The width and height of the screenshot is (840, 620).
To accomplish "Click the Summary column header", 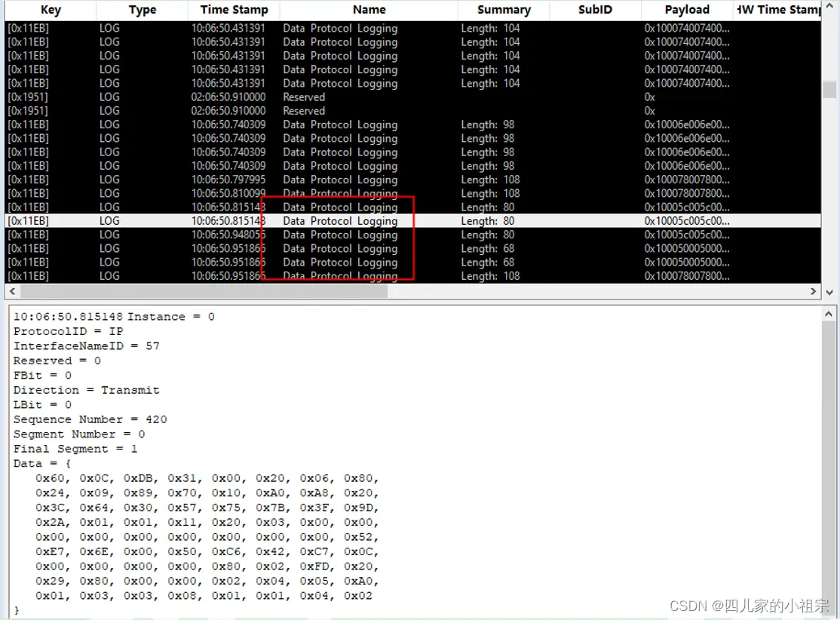I will (503, 10).
